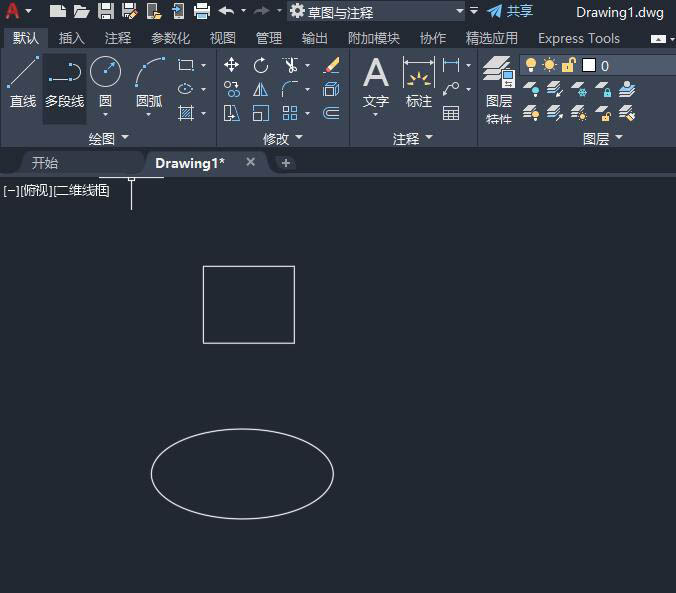This screenshot has width=676, height=593.
Task: Click the Save icon
Action: click(106, 11)
